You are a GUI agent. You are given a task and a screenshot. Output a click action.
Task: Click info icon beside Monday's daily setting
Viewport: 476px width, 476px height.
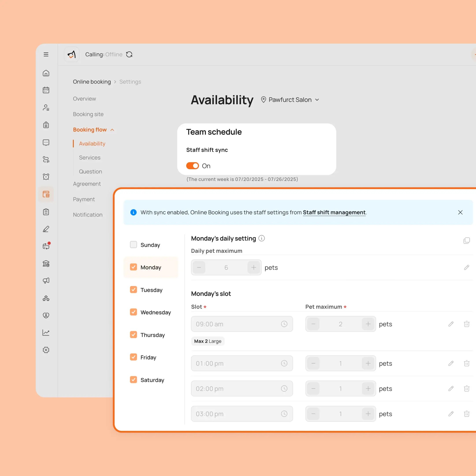tap(262, 238)
